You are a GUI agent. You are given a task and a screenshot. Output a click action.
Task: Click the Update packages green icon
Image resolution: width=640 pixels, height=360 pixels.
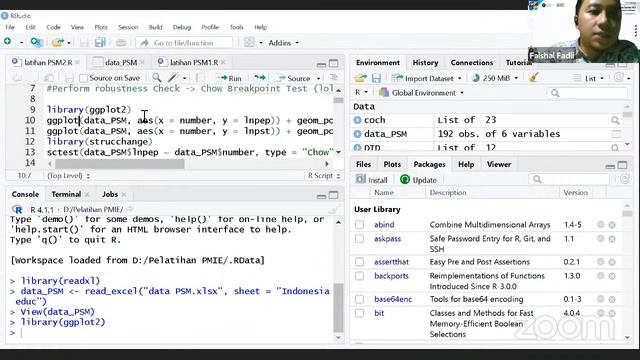404,180
